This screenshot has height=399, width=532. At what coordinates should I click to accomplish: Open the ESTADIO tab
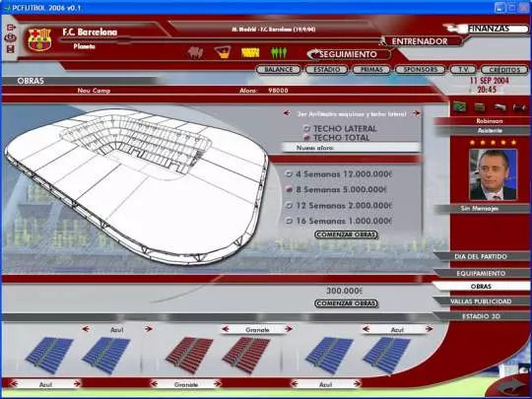coord(327,70)
